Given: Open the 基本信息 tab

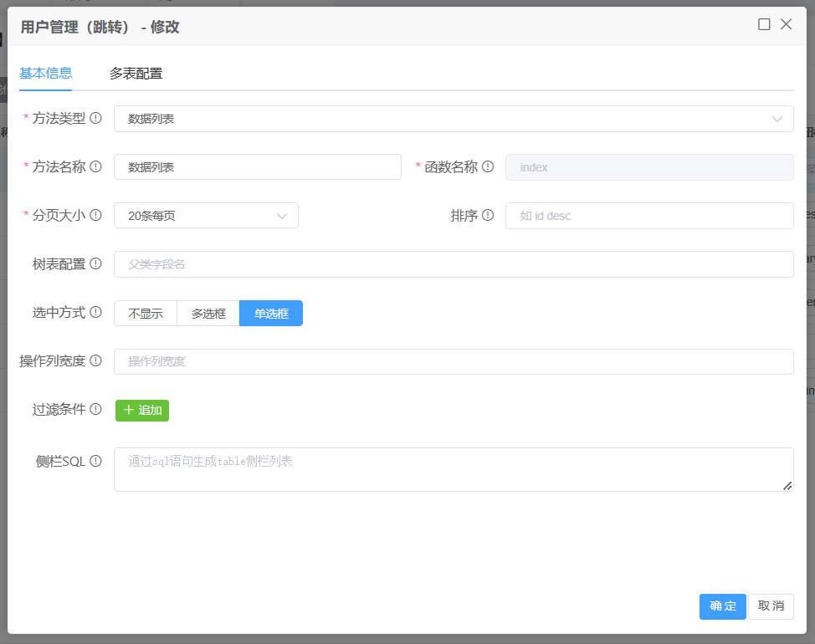Looking at the screenshot, I should point(45,74).
